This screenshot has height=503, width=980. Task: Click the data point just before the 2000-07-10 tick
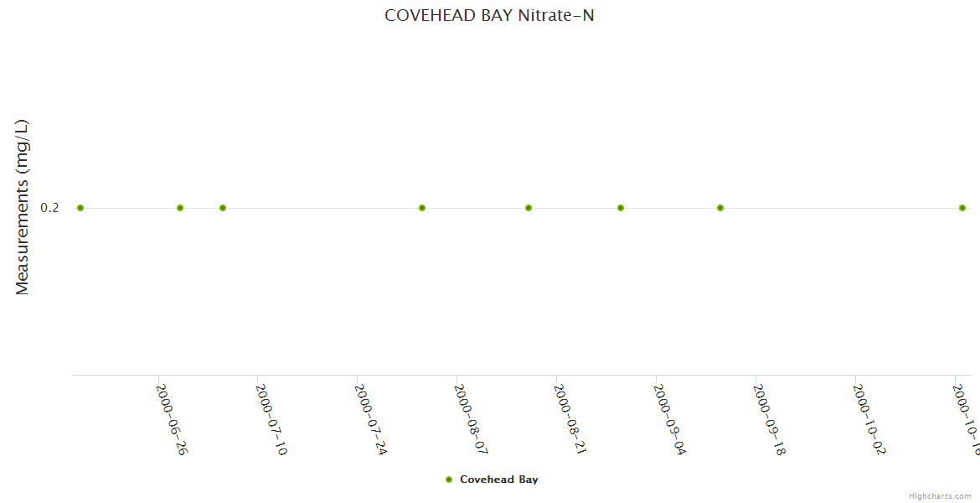223,208
